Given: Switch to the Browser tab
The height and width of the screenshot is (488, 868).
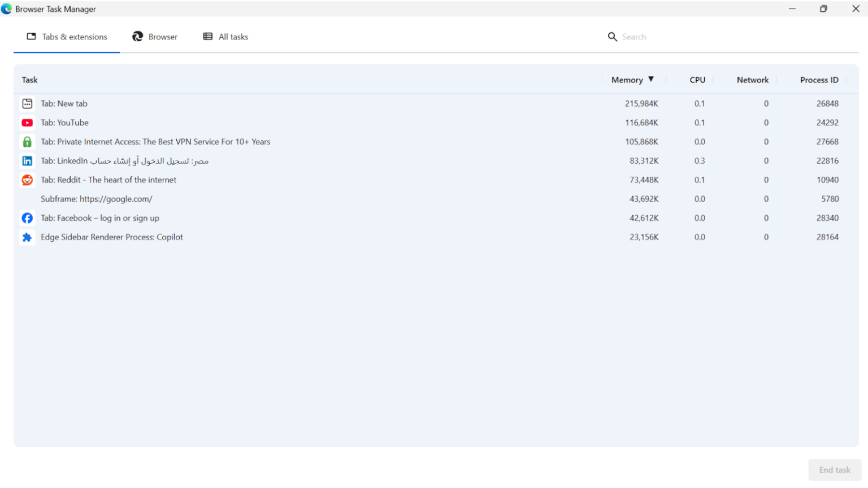Looking at the screenshot, I should click(x=155, y=37).
